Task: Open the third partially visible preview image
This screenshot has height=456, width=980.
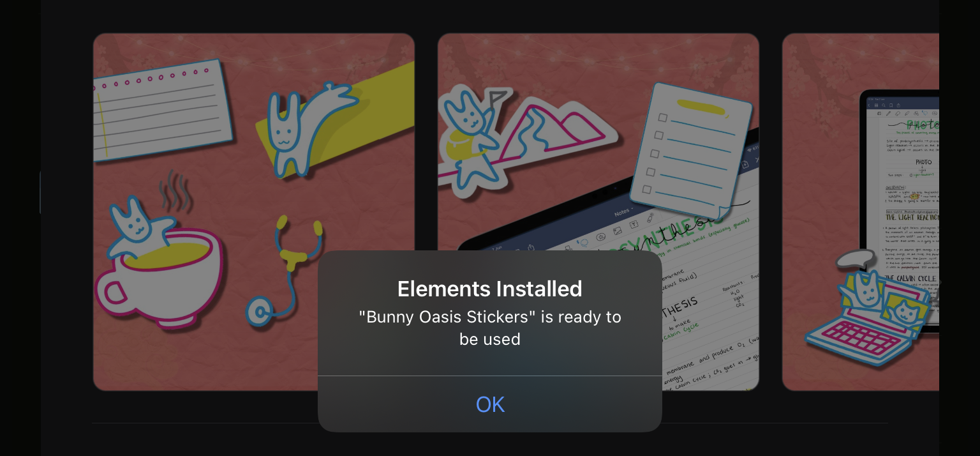Action: [861, 212]
